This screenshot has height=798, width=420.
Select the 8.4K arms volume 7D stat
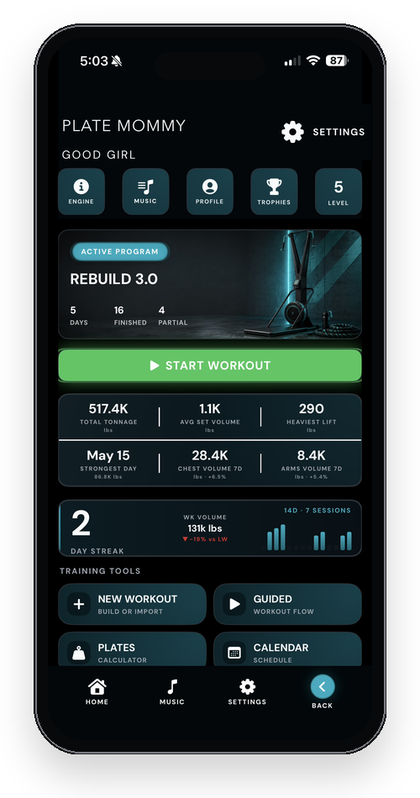[x=311, y=463]
